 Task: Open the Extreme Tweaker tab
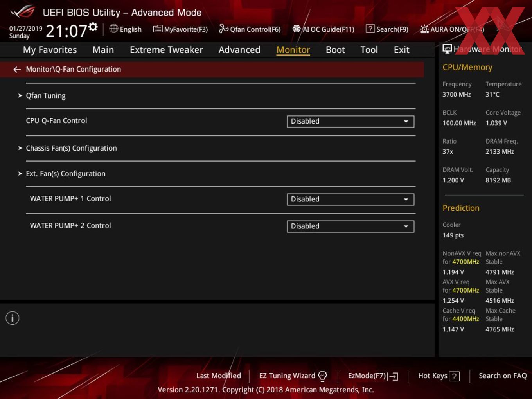click(x=166, y=50)
